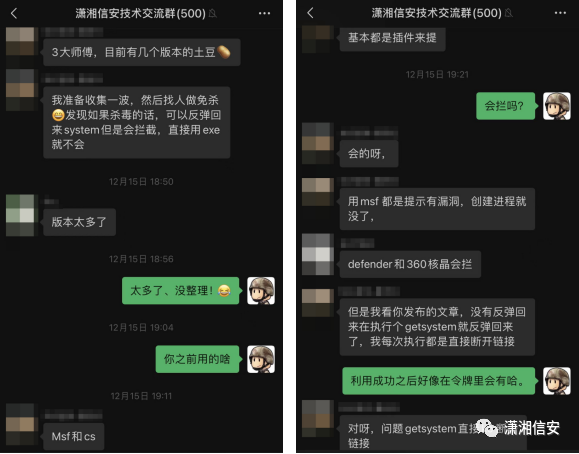Tap the back arrow in the right chat
The image size is (579, 454).
tap(310, 13)
